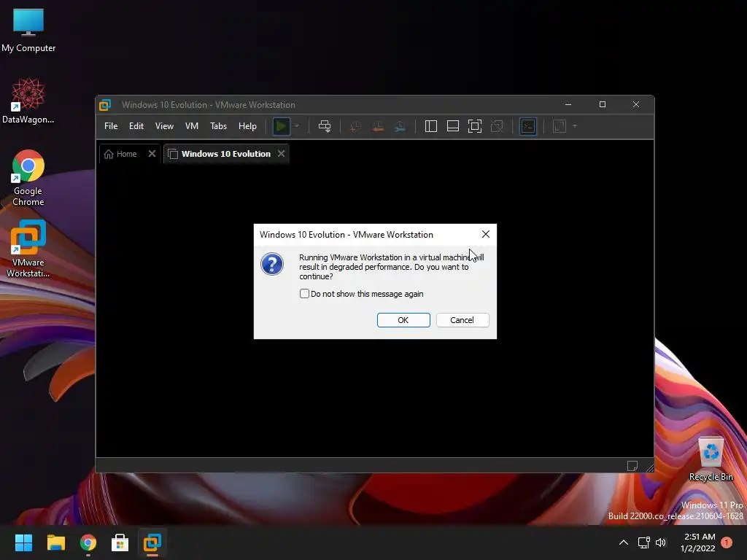Click the blue question mark icon
The image size is (747, 560).
point(272,264)
